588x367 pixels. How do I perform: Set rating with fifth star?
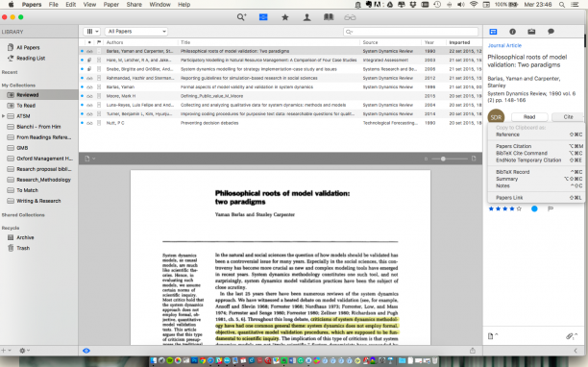pyautogui.click(x=519, y=208)
